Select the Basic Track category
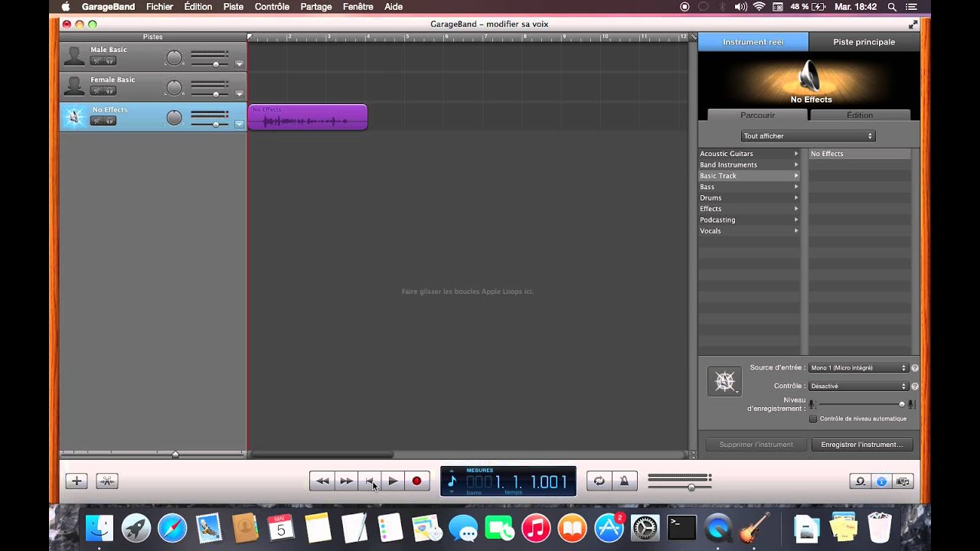Image resolution: width=980 pixels, height=551 pixels. (749, 176)
